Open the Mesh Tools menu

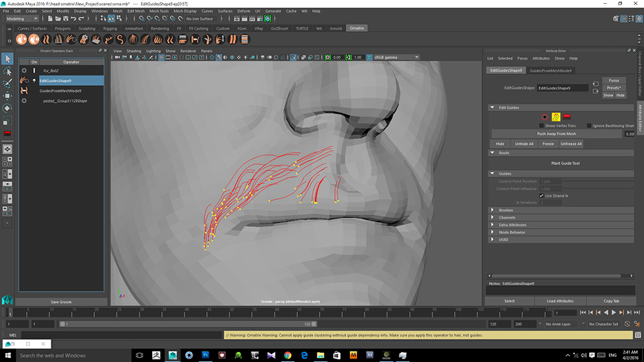[159, 11]
